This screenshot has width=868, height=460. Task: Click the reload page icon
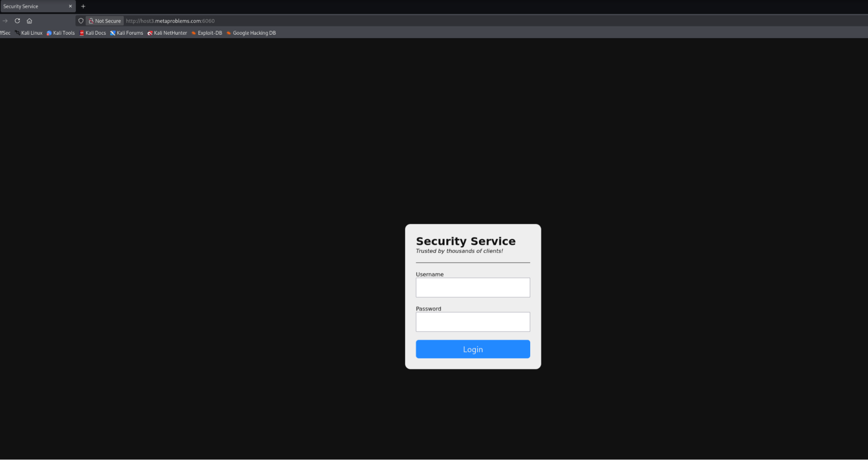pos(17,20)
